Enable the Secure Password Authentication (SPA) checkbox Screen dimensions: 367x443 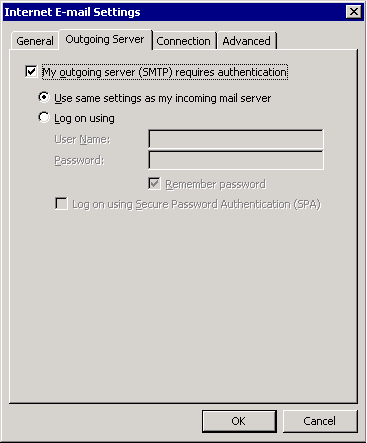[x=61, y=204]
